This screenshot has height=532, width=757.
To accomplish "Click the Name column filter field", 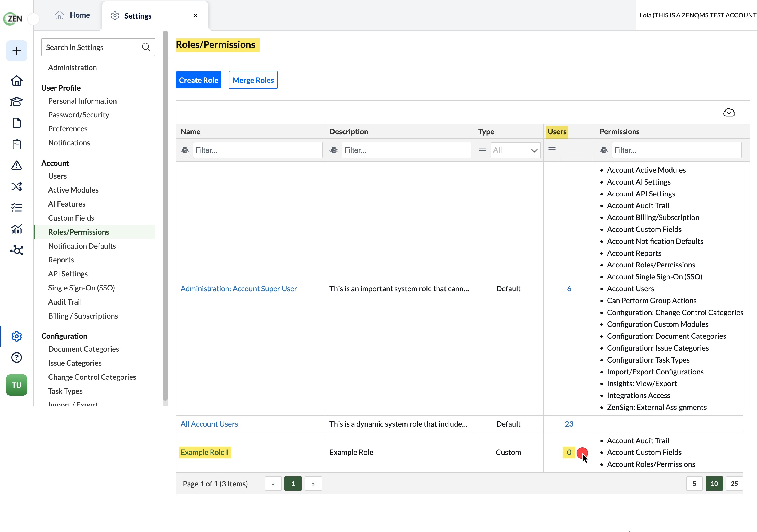I will (x=257, y=150).
